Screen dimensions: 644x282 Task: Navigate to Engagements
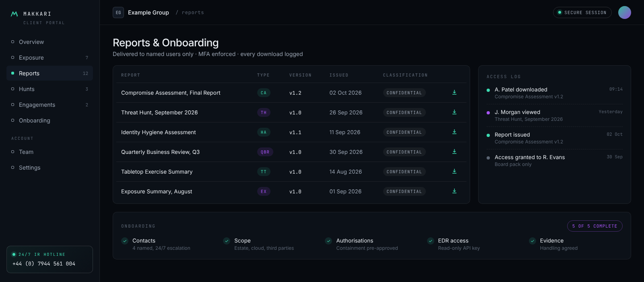click(50, 105)
